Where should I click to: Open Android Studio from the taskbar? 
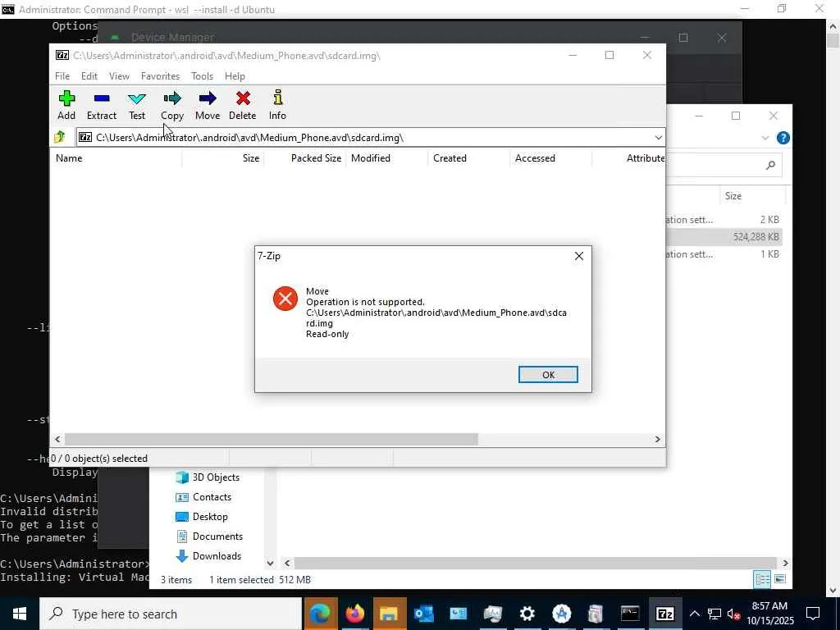pos(561,614)
